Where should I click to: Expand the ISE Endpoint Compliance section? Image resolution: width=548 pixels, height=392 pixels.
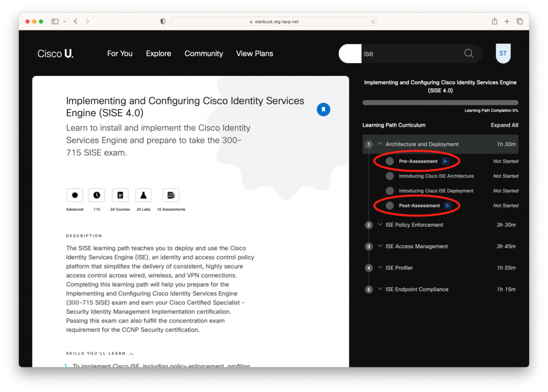coord(379,289)
